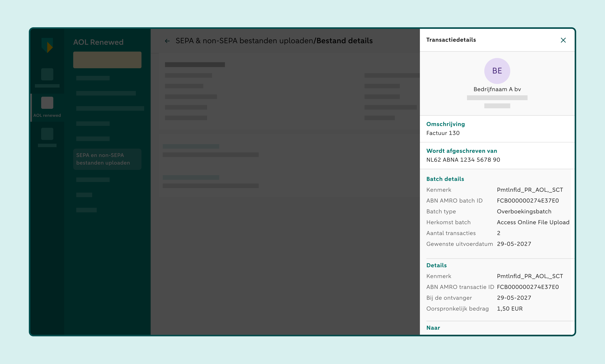
Task: Select the Gewenste uitvoerdatum date value
Action: point(514,244)
